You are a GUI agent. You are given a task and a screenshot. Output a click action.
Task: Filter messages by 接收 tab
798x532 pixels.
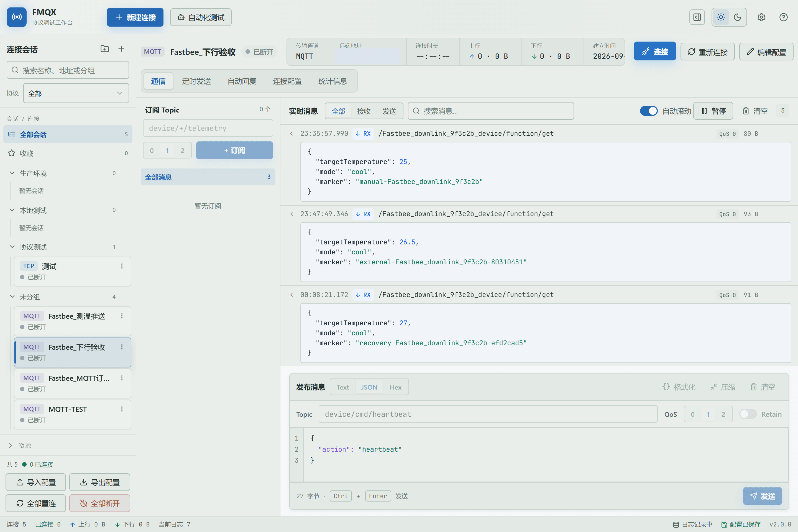(364, 111)
